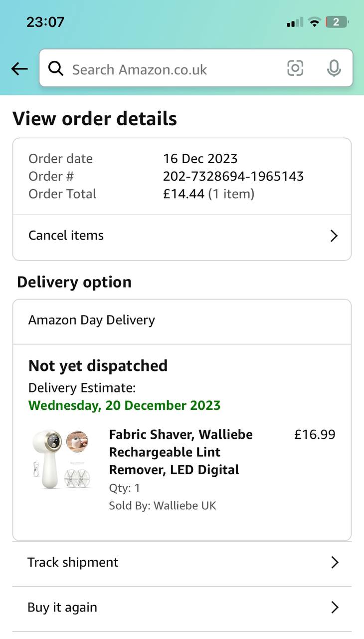Tap the Amazon Day Delivery option

(92, 320)
